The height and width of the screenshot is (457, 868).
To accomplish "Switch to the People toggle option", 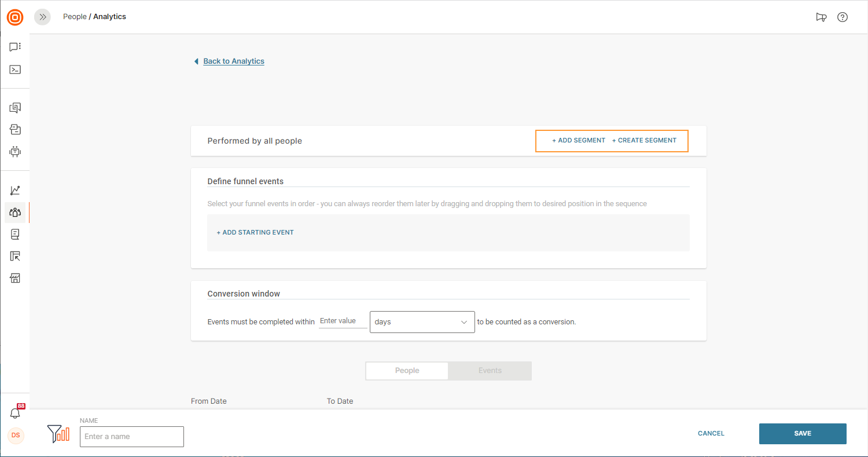I will point(407,371).
